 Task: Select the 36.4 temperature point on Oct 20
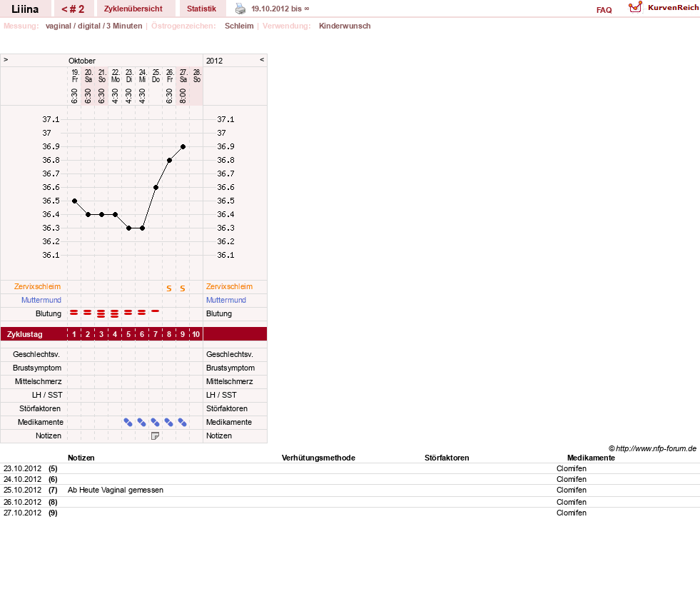click(88, 215)
